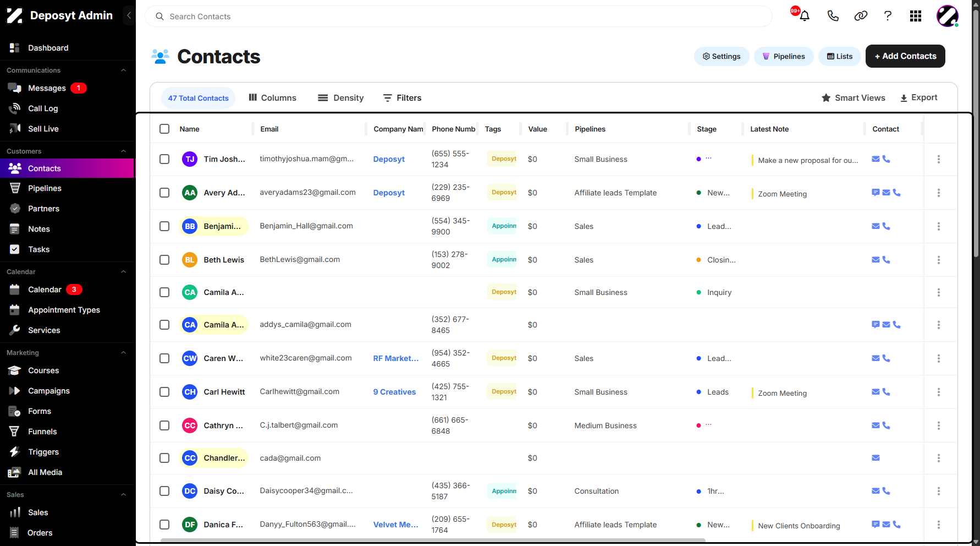The image size is (980, 546).
Task: Click the email icon for Tim Josh
Action: click(876, 159)
